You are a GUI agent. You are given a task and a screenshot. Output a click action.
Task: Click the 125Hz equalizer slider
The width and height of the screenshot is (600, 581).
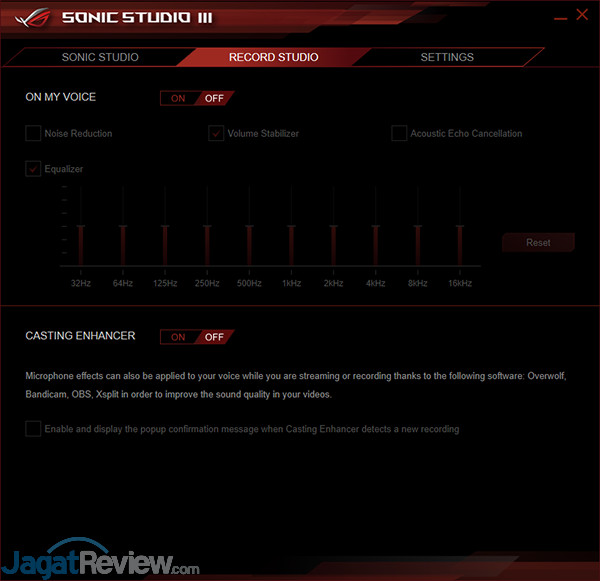click(x=165, y=226)
